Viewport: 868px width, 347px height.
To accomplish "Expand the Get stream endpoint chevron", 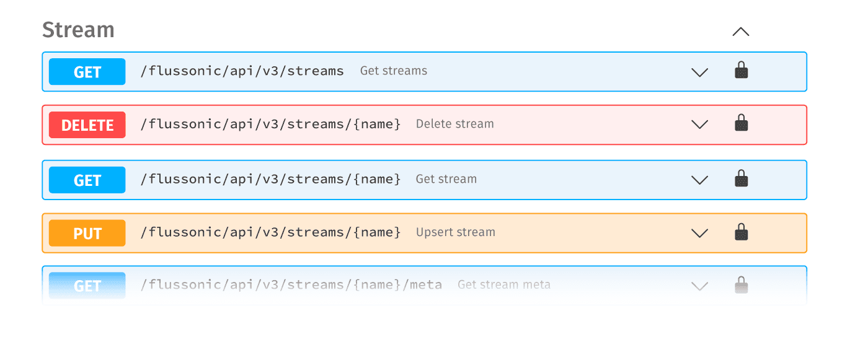I will click(x=700, y=180).
